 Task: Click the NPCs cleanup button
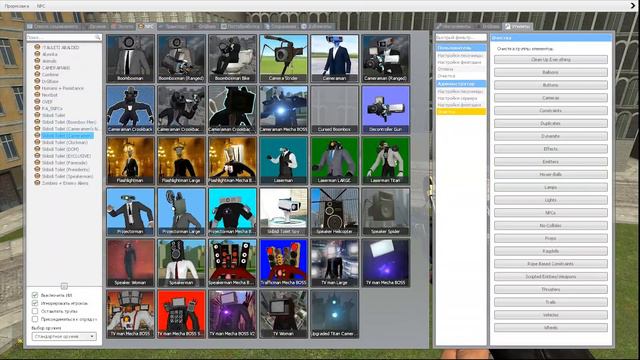(x=551, y=213)
